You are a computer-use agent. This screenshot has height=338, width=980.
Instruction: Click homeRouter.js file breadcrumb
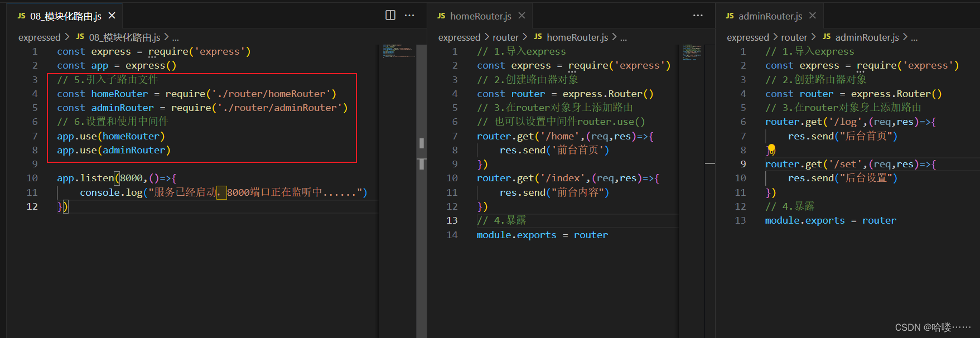pyautogui.click(x=577, y=37)
